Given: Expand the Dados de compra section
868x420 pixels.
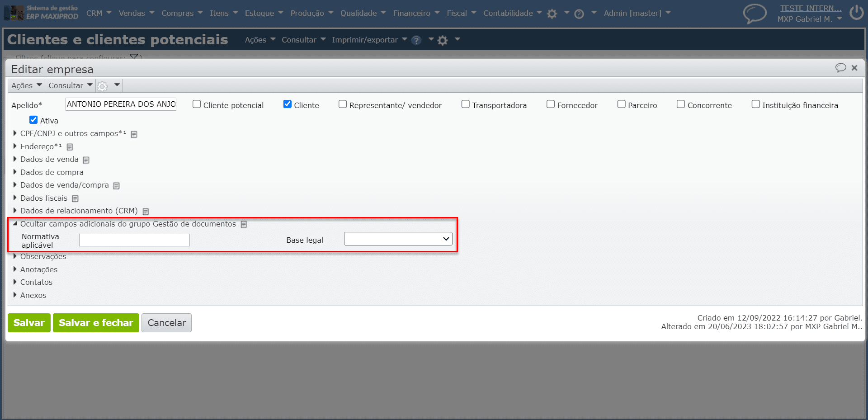Looking at the screenshot, I should click(x=48, y=172).
